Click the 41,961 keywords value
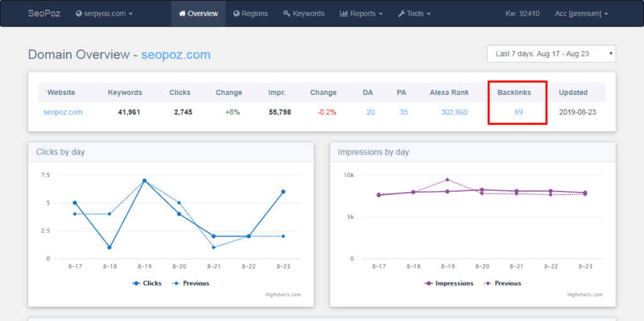Viewport: 644px width, 321px height. pos(129,112)
